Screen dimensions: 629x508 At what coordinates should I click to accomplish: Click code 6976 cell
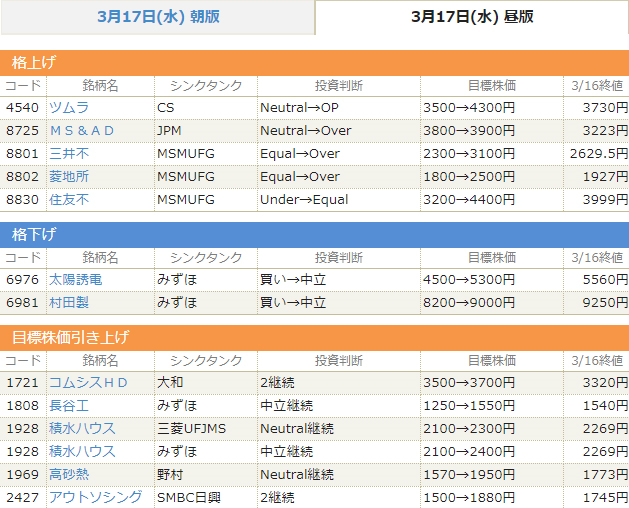coord(22,280)
